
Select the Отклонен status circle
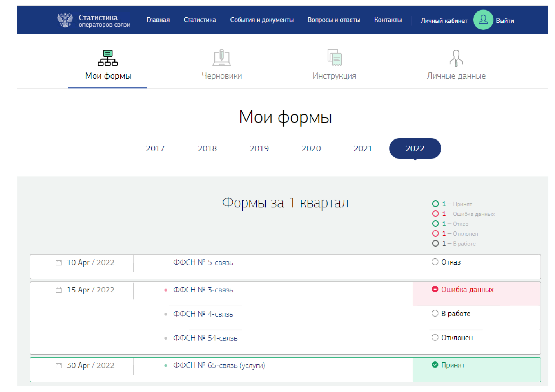coord(435,338)
